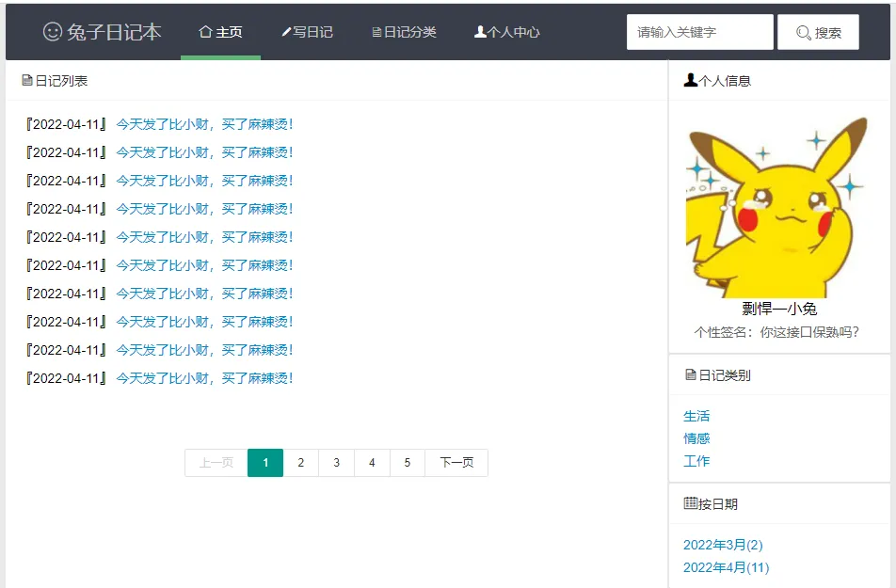896x588 pixels.
Task: Go to page 2 in pagination
Action: (301, 462)
